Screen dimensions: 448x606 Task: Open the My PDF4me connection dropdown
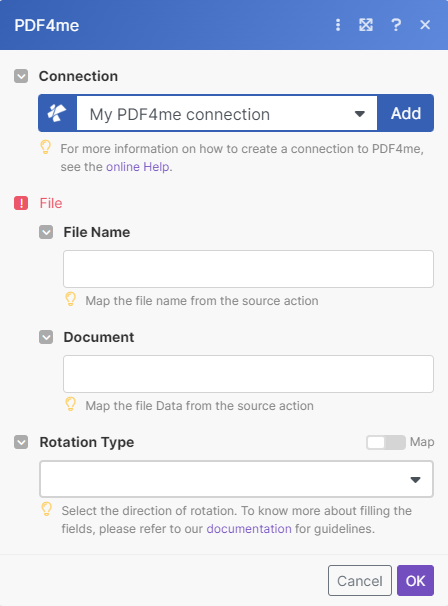point(227,114)
